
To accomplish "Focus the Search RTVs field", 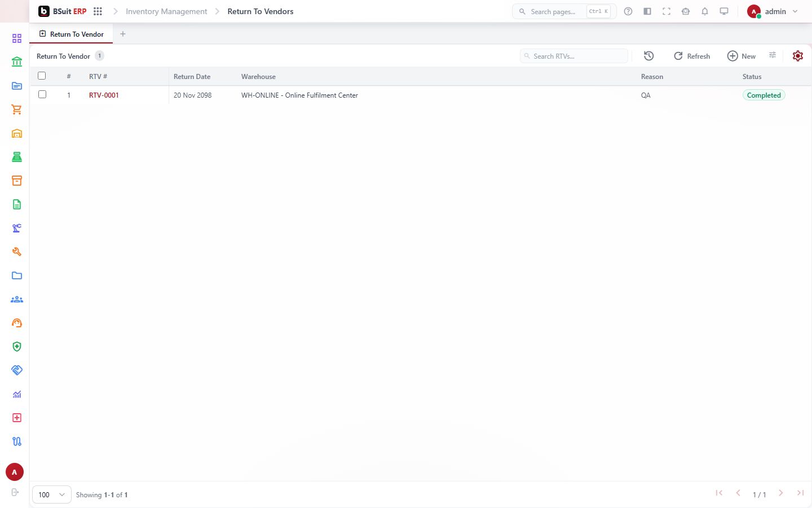I will 573,56.
